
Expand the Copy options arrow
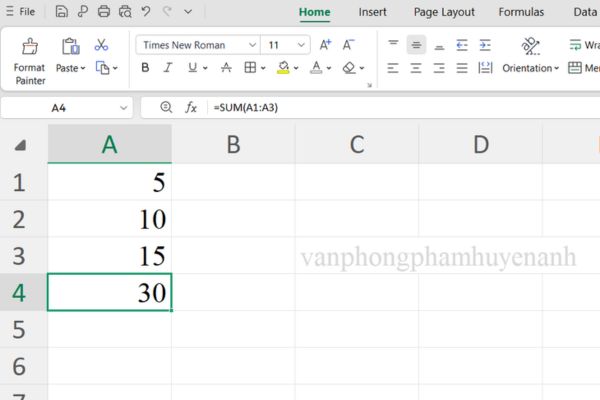tap(115, 68)
